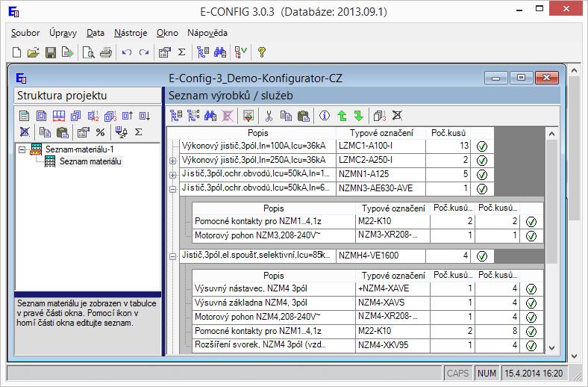
Task: Click the product list vertical scrollbar down arrow
Action: coord(551,347)
